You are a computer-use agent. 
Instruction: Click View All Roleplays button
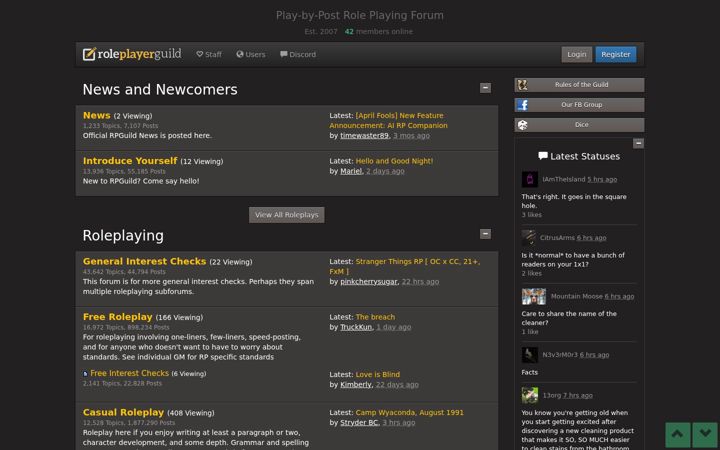[x=287, y=215]
